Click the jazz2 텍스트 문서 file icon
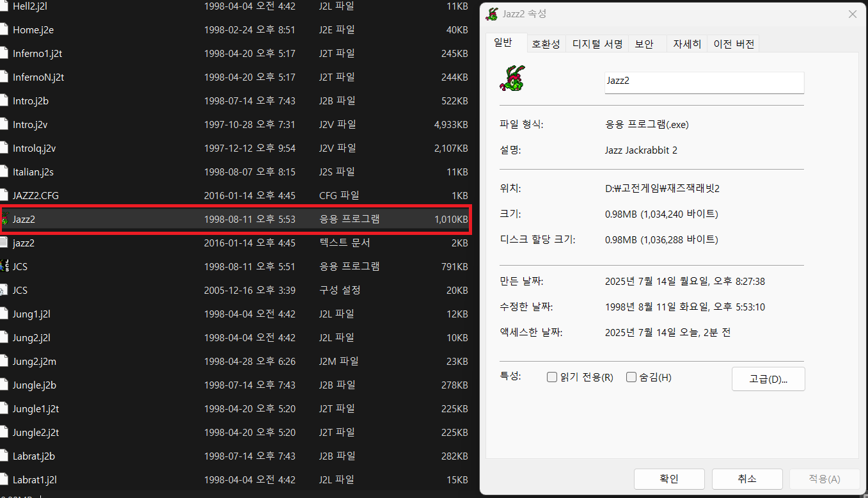Screen dimensions: 868x498 [x=5, y=243]
